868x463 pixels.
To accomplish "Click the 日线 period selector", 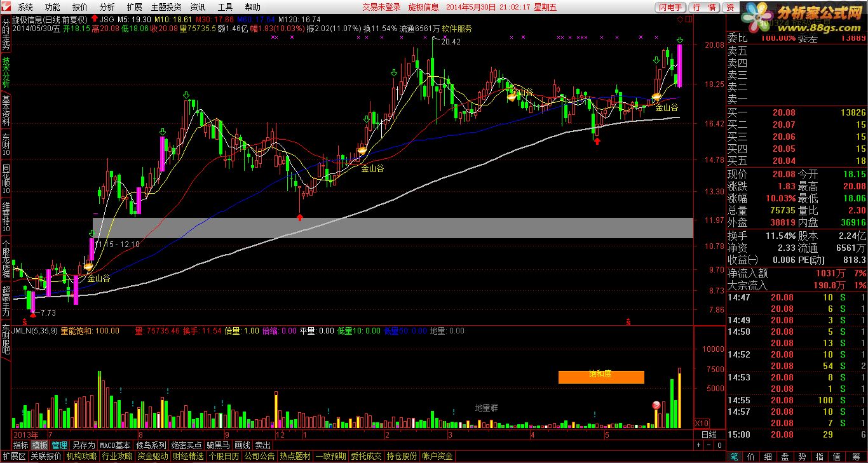I will [709, 434].
